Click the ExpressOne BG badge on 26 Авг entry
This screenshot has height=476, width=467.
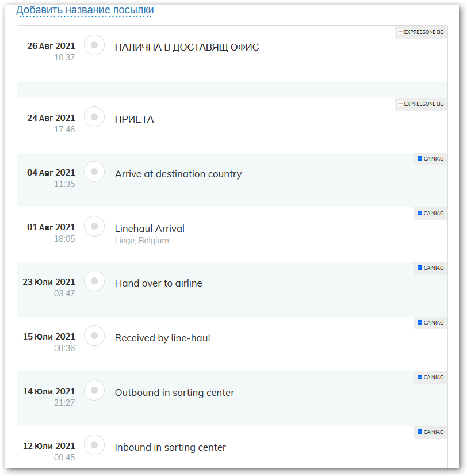[x=421, y=32]
